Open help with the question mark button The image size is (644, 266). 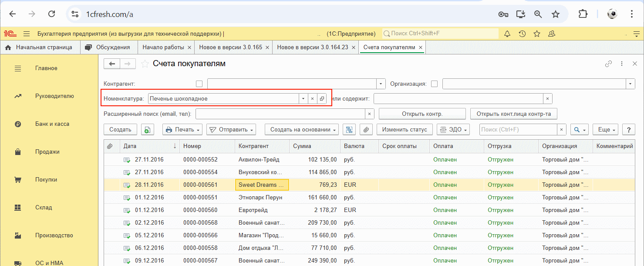[x=628, y=129]
